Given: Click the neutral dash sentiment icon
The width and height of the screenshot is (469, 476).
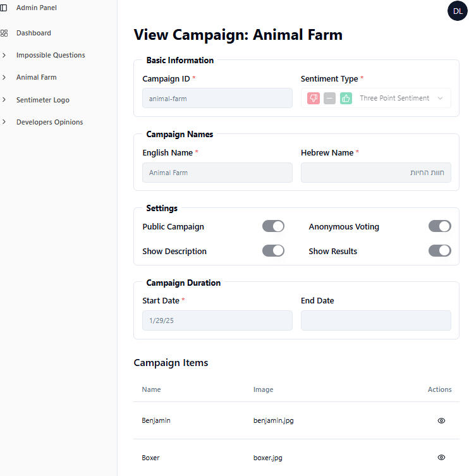Looking at the screenshot, I should pyautogui.click(x=329, y=98).
